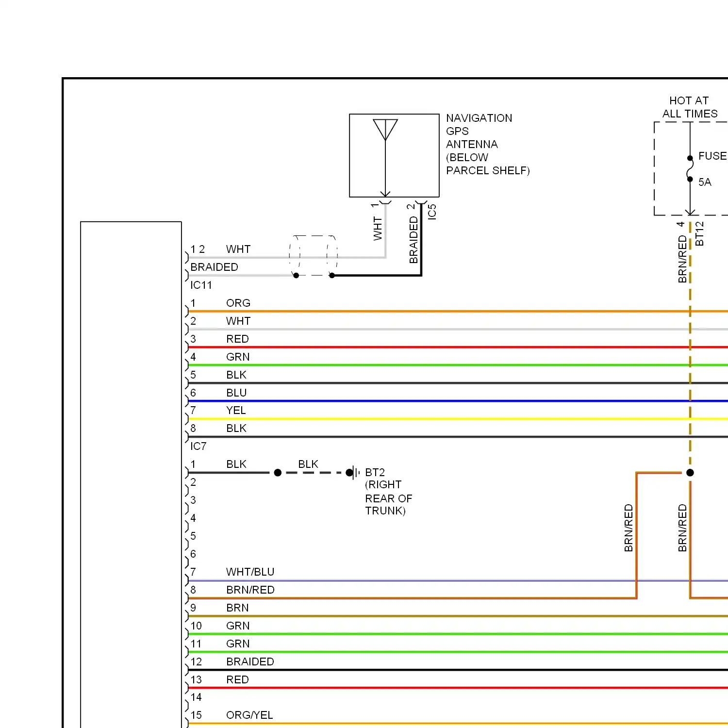
Task: Click the IC5 connector label
Action: coord(432,212)
